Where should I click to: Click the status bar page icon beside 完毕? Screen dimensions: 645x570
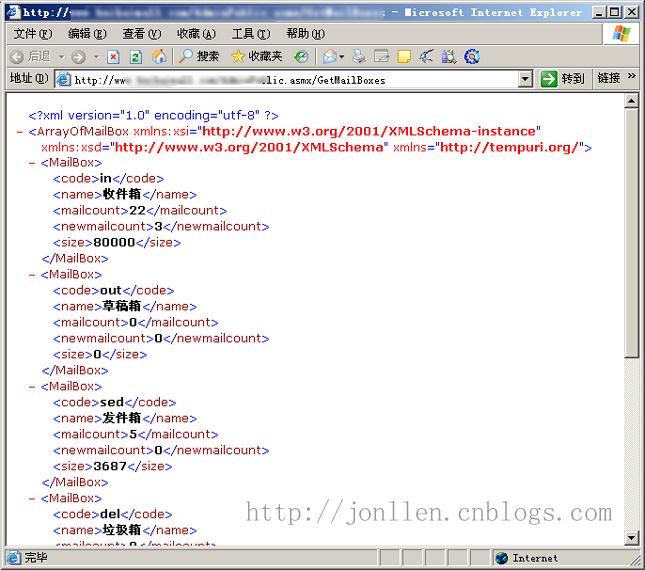(x=14, y=558)
